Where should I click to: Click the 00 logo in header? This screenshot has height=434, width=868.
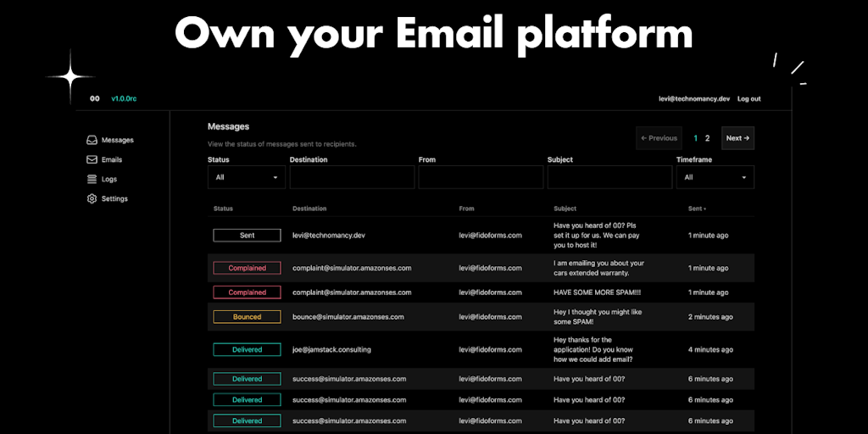pyautogui.click(x=95, y=99)
